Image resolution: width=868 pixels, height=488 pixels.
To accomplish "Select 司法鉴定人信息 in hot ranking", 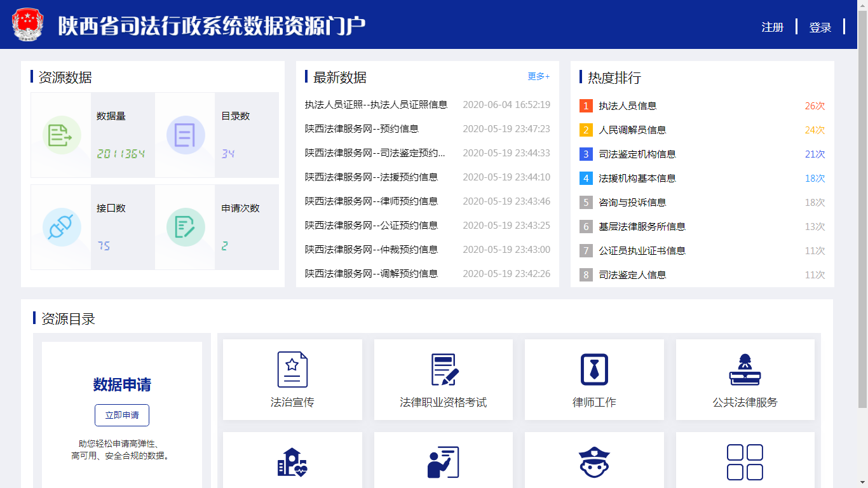I will point(632,275).
